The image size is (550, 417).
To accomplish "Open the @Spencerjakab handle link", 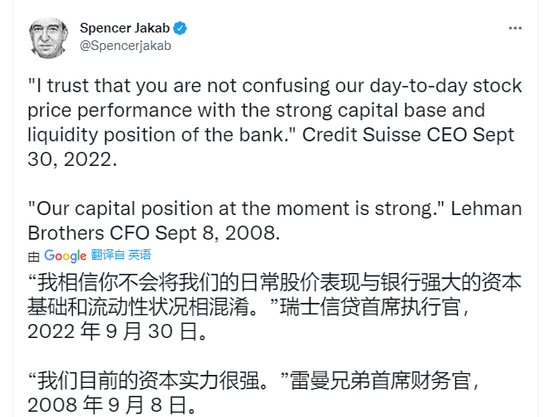I will click(x=125, y=46).
